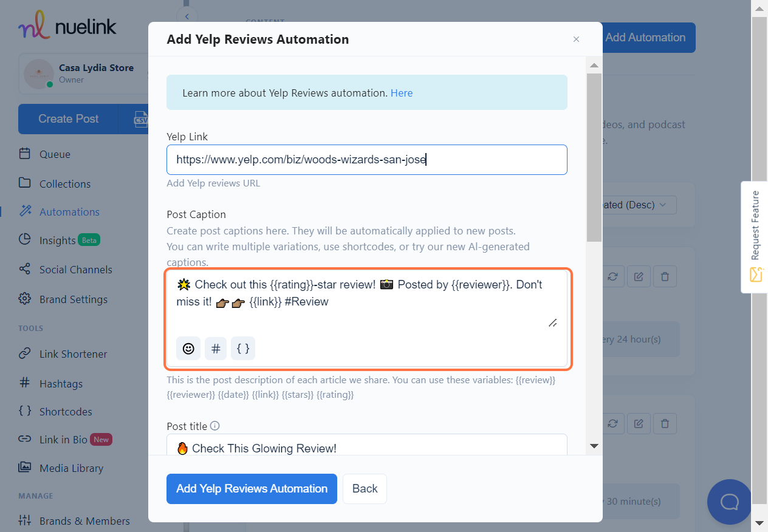This screenshot has height=532, width=768.
Task: Open the Collections folder icon
Action: pyautogui.click(x=24, y=183)
